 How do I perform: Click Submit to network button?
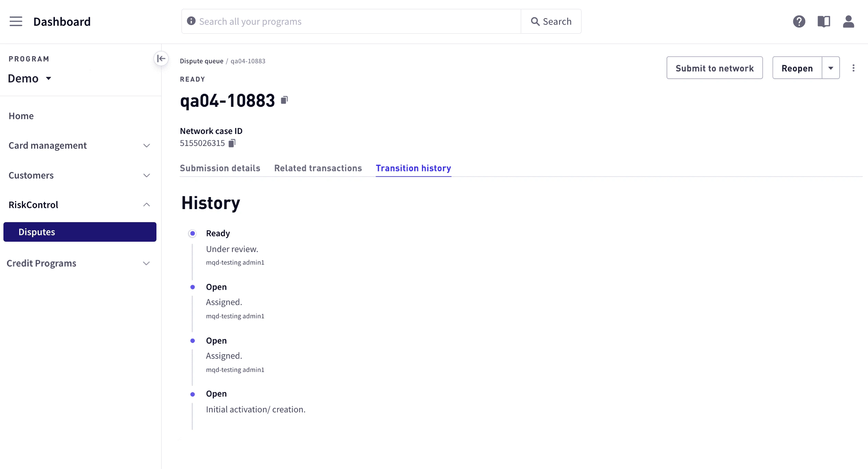pos(714,68)
